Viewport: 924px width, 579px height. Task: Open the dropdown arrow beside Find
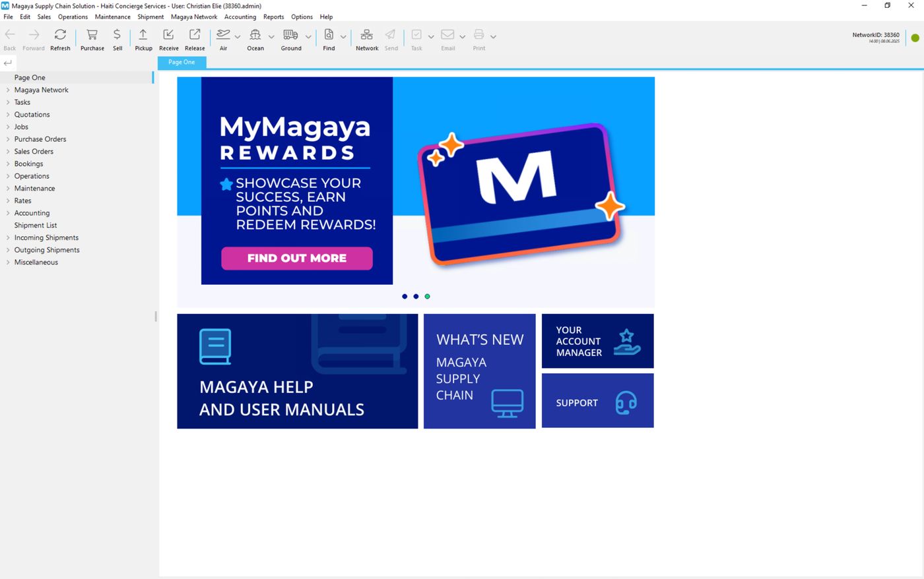(x=343, y=37)
